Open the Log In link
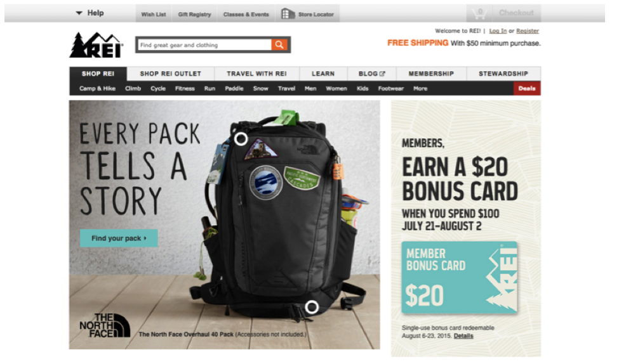Viewport: 619px width, 364px height. [x=498, y=31]
